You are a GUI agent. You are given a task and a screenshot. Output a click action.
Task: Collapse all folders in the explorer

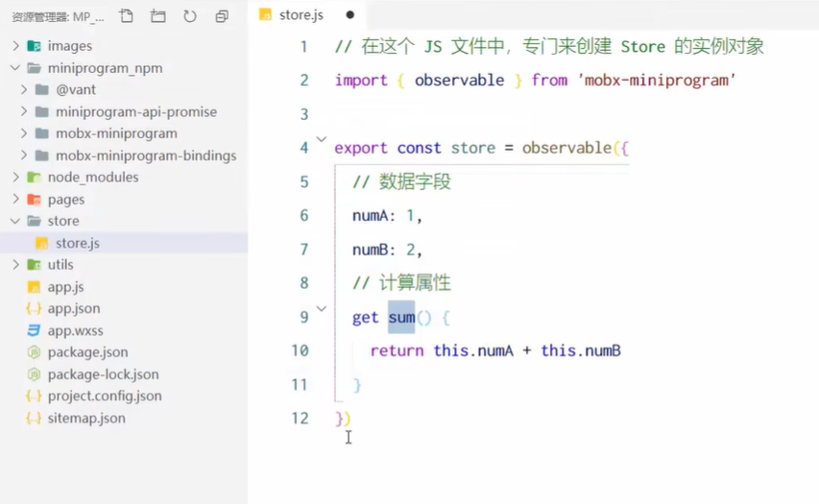click(222, 16)
